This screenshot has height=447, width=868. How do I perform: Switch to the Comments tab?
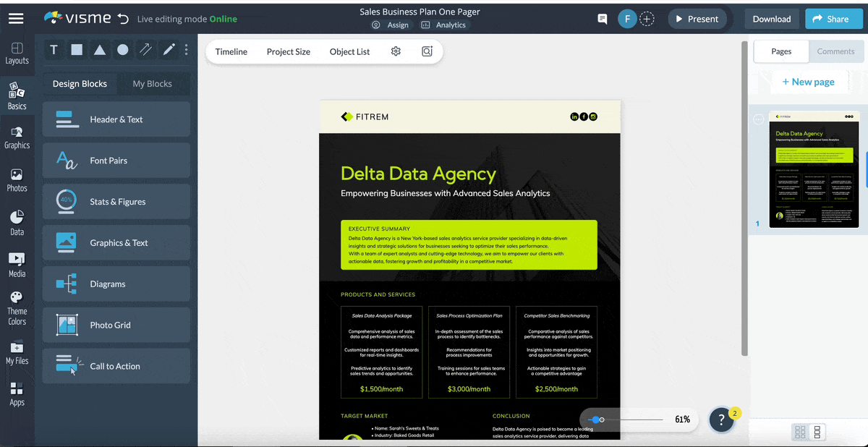point(835,51)
